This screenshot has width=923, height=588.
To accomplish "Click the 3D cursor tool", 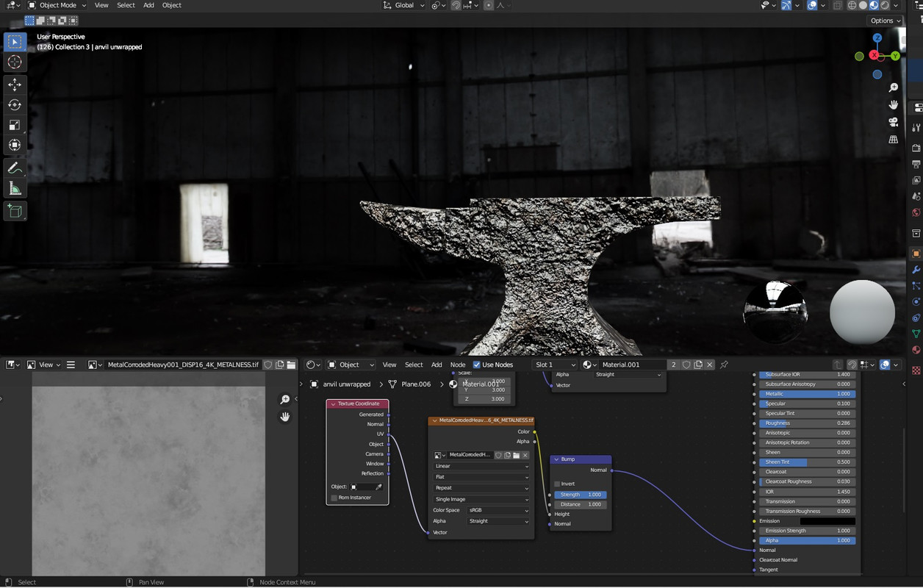I will pyautogui.click(x=15, y=62).
